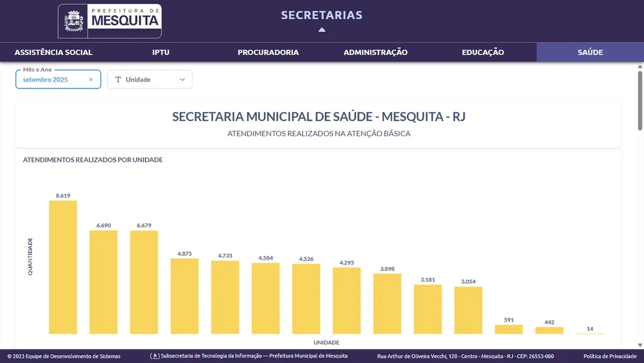Select the tallest bar labeled 8.619
The width and height of the screenshot is (644, 363).
(x=63, y=267)
